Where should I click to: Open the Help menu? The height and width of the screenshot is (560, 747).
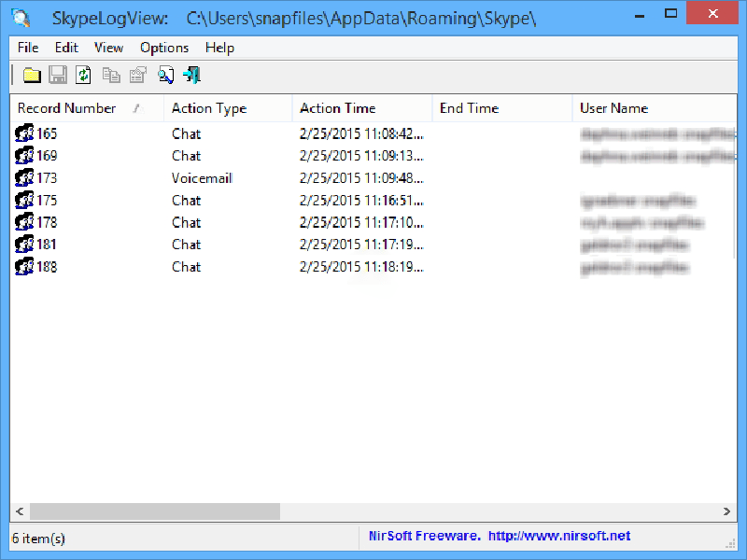point(219,48)
